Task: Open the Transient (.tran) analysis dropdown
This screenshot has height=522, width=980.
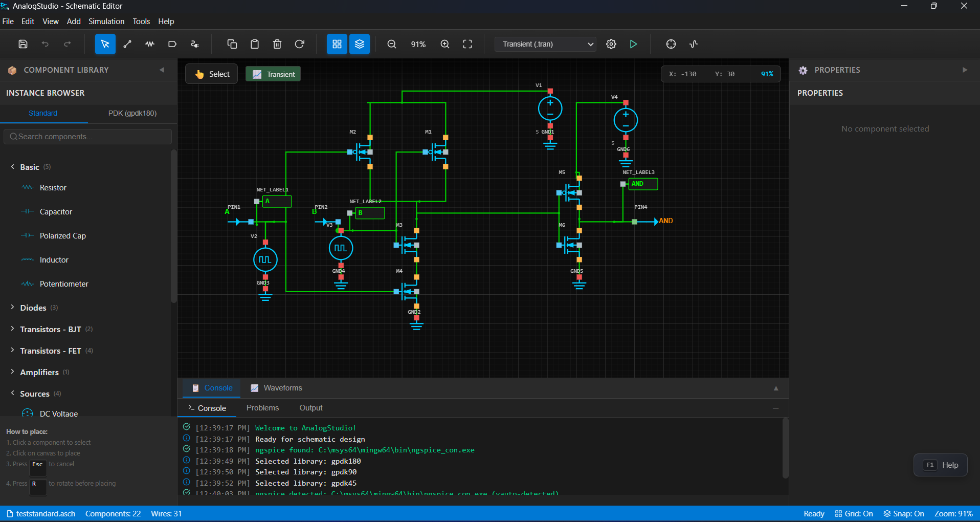Action: coord(545,44)
